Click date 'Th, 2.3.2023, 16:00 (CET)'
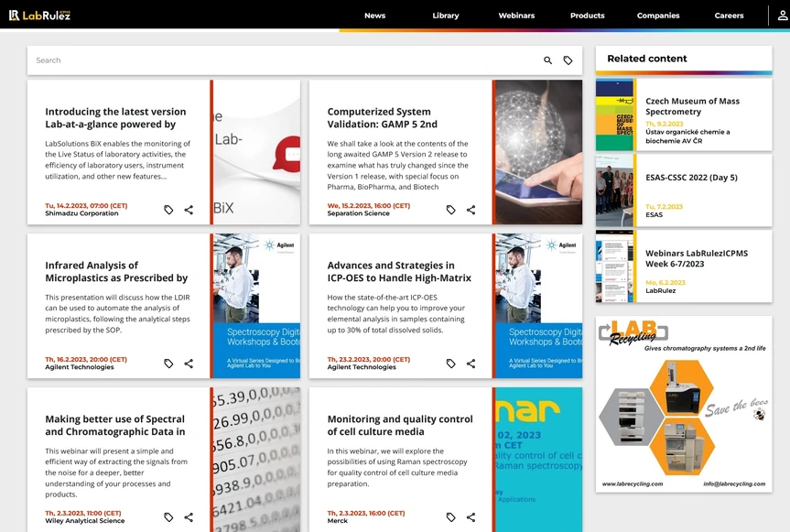790x532 pixels. click(x=366, y=513)
